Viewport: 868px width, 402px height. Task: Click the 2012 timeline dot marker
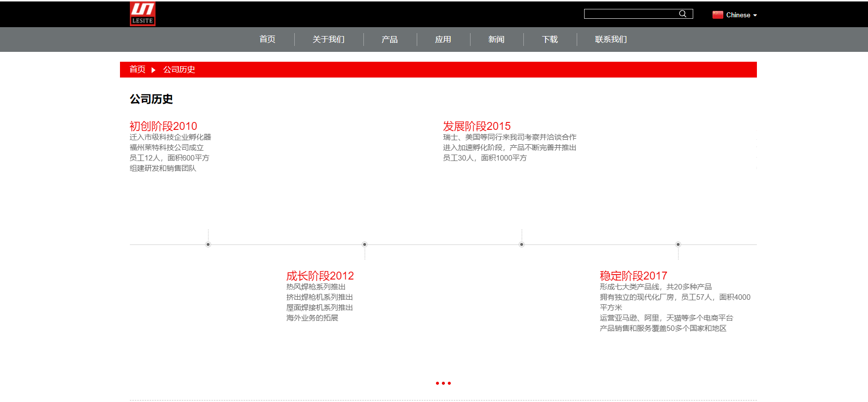(x=364, y=244)
